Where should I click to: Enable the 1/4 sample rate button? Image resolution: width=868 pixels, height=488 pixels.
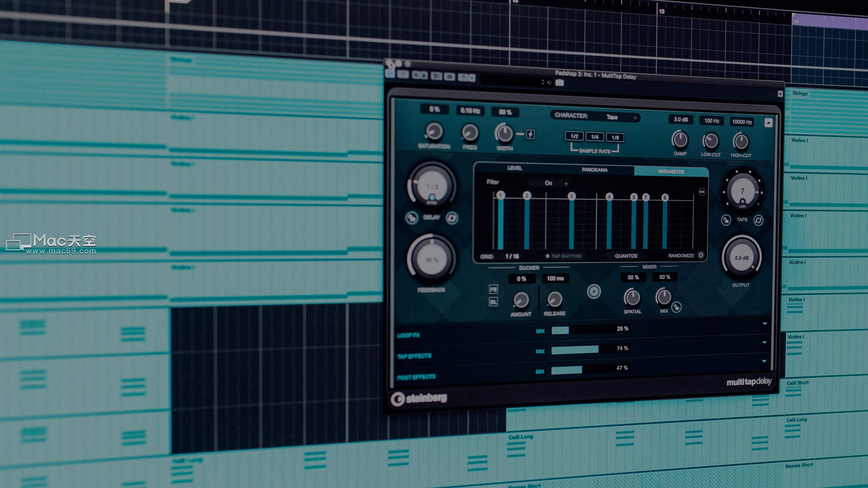(594, 137)
